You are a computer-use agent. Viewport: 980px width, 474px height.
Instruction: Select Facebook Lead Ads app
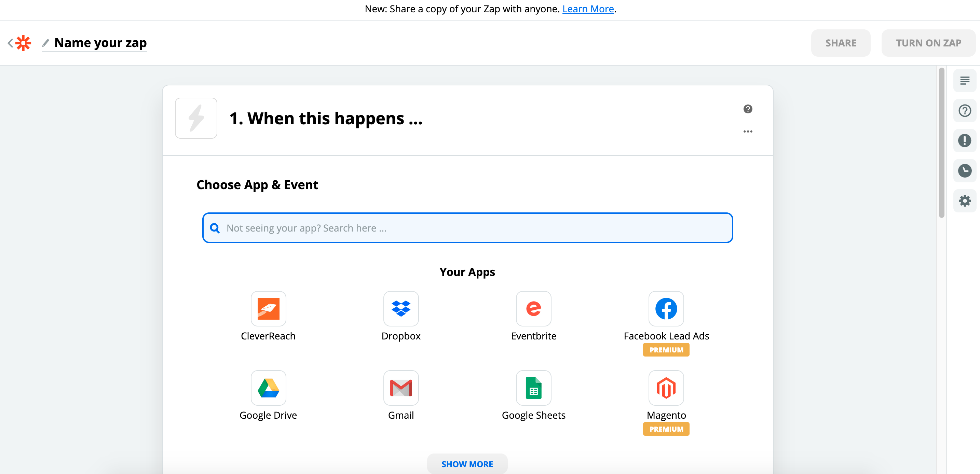(x=666, y=308)
